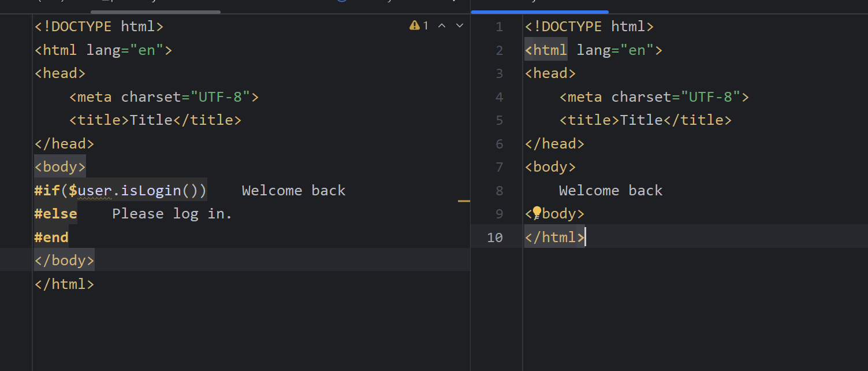Open the yellow lightbulb quick-fix on line 9

[x=537, y=213]
